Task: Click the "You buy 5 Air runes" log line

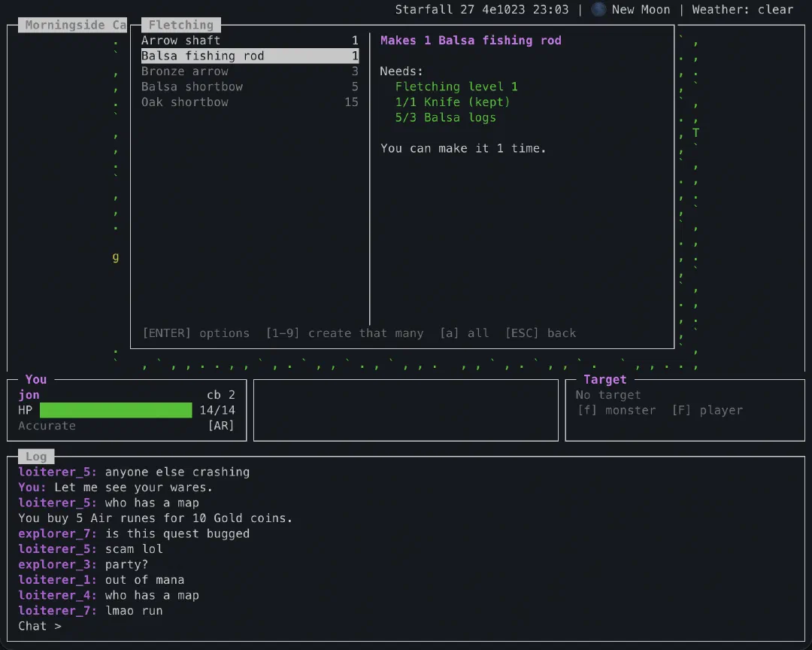Action: (156, 518)
